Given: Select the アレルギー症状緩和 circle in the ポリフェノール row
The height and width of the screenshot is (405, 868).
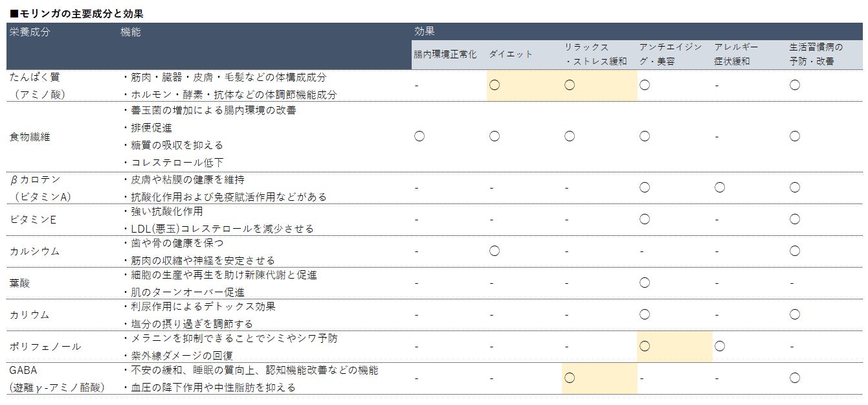Looking at the screenshot, I should click(720, 346).
